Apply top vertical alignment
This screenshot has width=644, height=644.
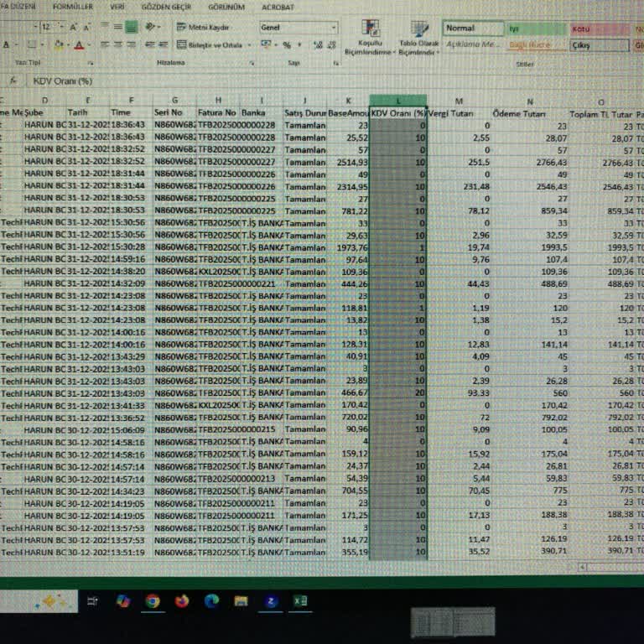click(105, 27)
